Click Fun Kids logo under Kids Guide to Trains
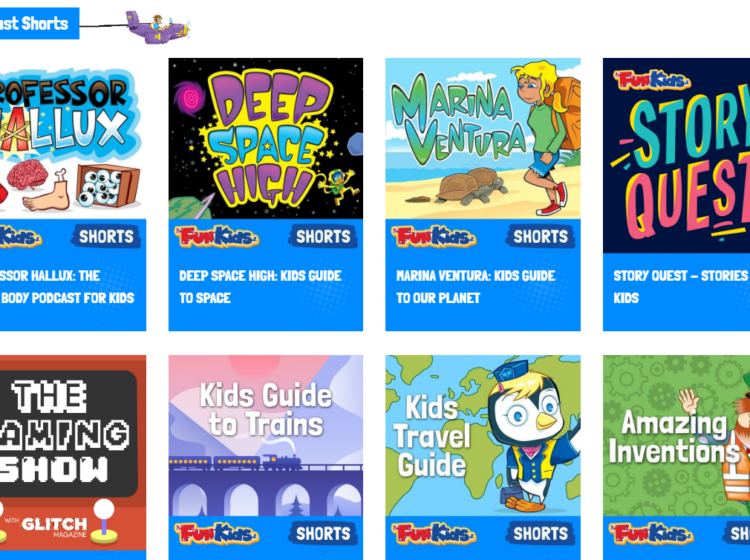Image resolution: width=750 pixels, height=560 pixels. (217, 534)
